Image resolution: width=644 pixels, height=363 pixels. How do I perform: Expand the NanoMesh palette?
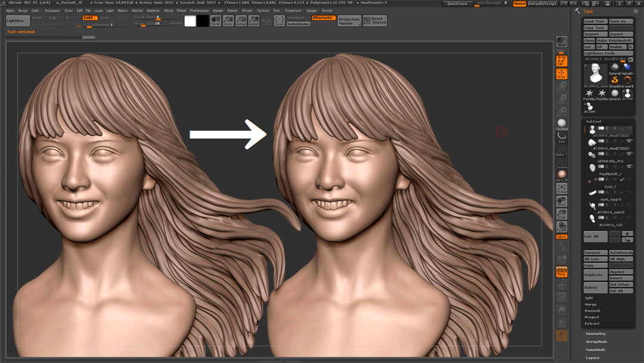pos(595,350)
